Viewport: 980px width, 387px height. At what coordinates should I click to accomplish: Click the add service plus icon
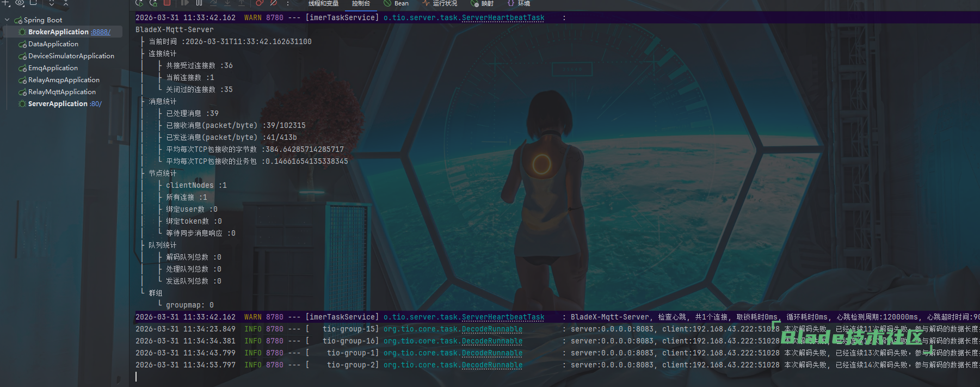6,3
